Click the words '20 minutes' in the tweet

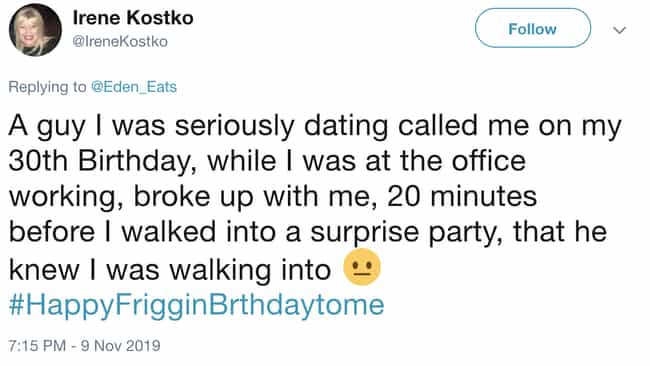pos(462,196)
